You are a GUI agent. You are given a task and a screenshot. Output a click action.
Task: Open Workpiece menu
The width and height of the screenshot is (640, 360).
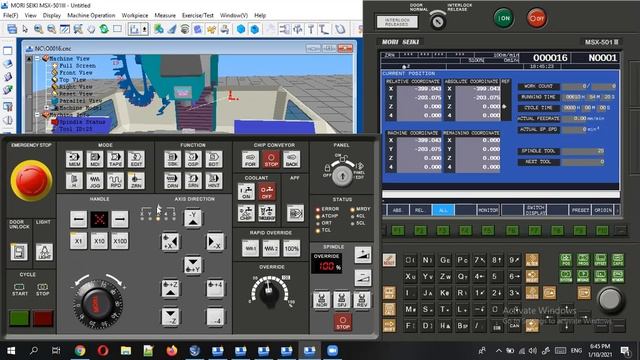[135, 15]
